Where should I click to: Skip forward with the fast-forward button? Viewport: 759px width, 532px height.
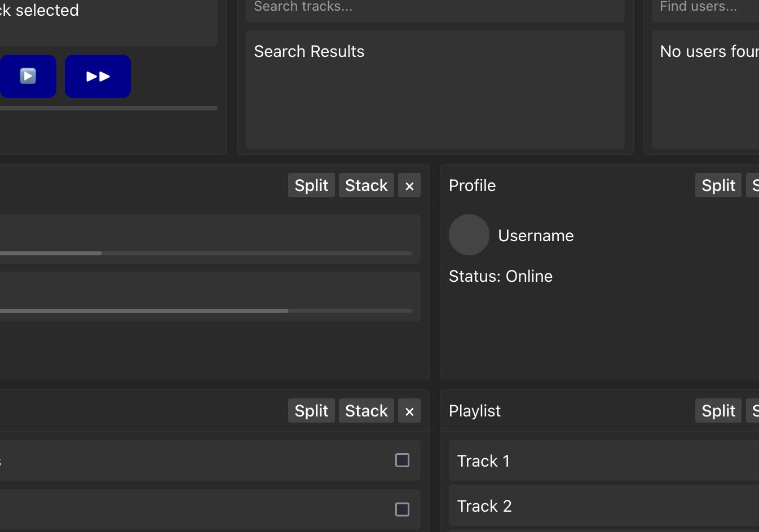coord(98,76)
